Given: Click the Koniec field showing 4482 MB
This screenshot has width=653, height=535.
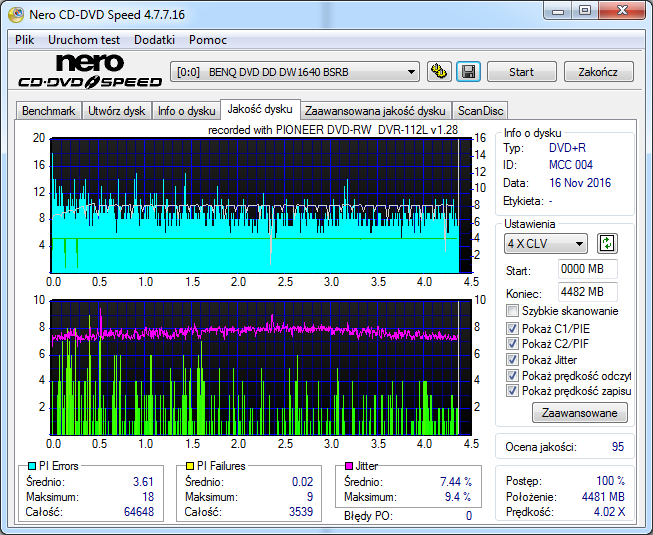Looking at the screenshot, I should click(587, 292).
